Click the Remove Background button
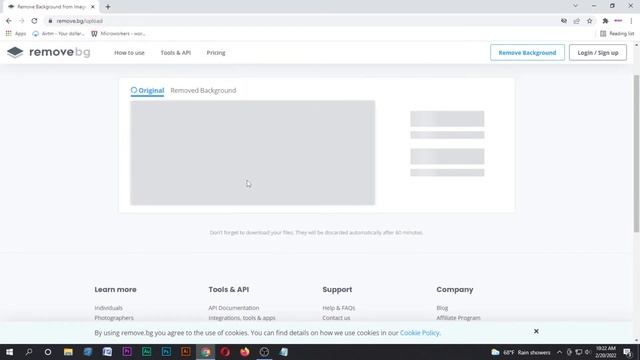 pos(527,53)
